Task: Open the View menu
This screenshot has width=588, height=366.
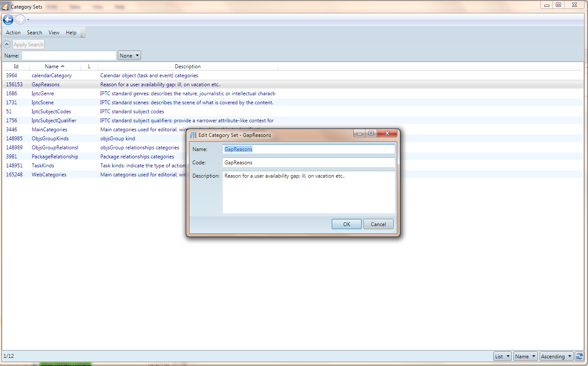Action: click(54, 33)
